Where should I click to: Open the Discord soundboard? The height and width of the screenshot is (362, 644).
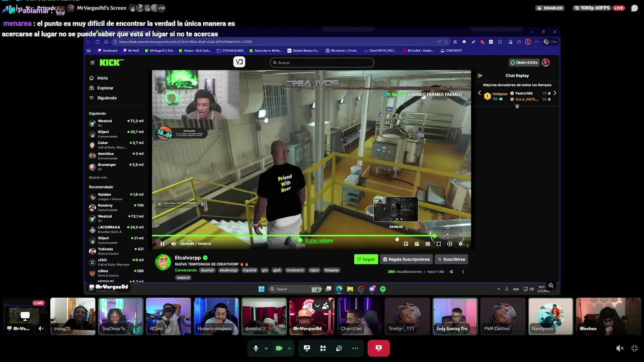[339, 348]
